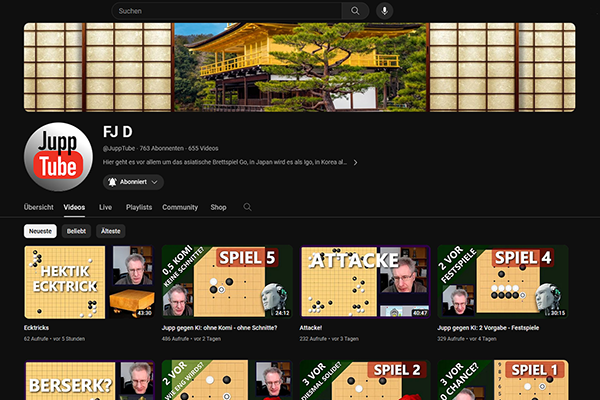
Task: Start voice search with microphone icon
Action: (x=385, y=11)
